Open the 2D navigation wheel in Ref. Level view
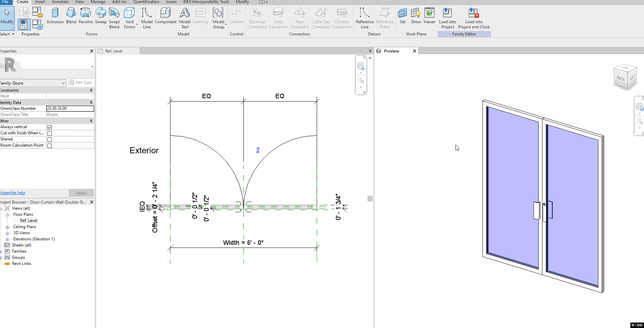Viewport: 644px width, 328px height. tap(361, 66)
